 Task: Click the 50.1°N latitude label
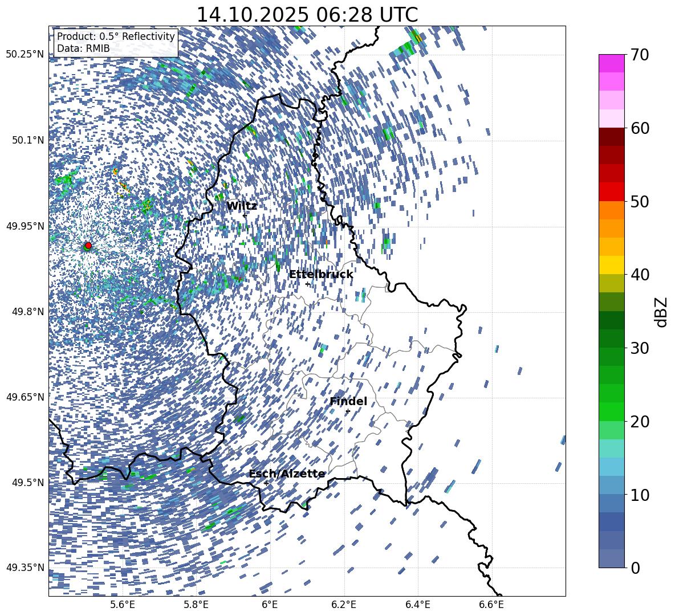click(28, 140)
